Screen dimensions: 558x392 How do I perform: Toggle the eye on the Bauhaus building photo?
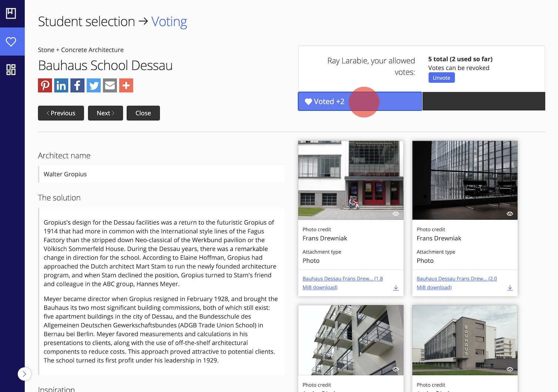tap(510, 369)
